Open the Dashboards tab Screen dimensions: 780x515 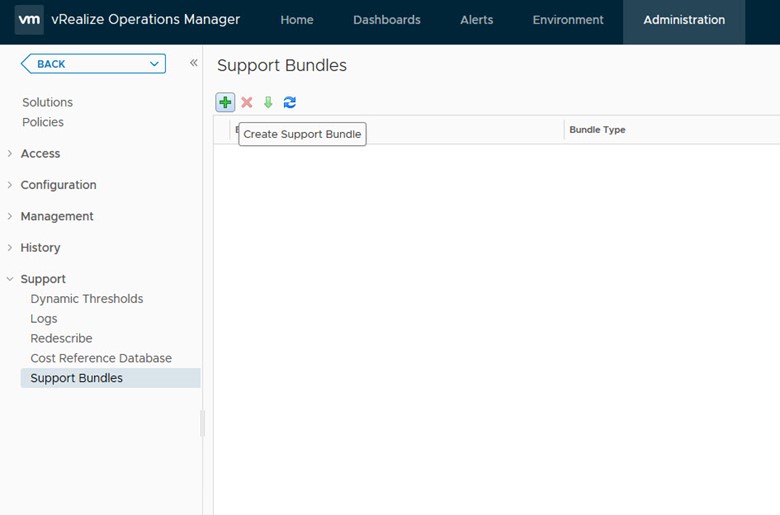point(387,20)
